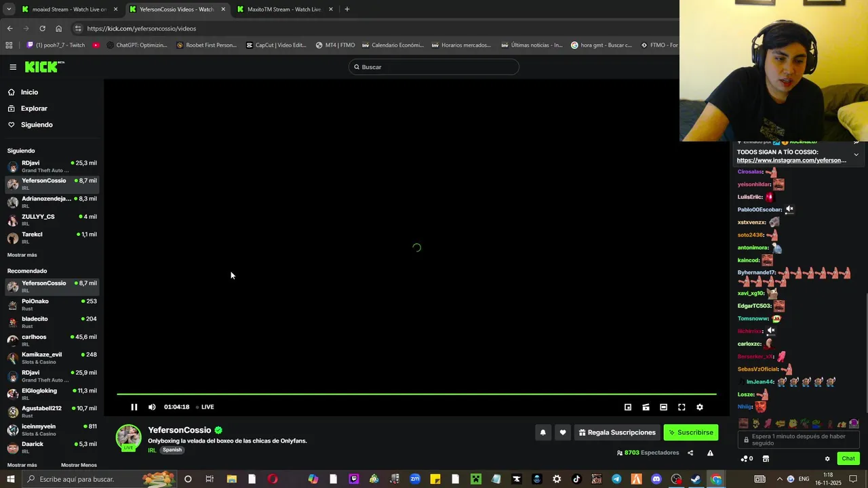Viewport: 868px width, 488px height.
Task: Open Siguiendo in sidebar
Action: pos(37,125)
